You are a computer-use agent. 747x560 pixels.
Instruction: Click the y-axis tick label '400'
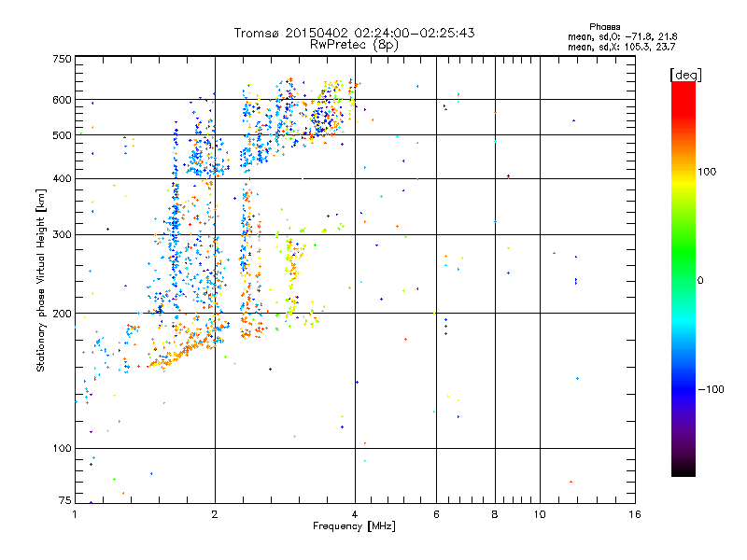62,179
